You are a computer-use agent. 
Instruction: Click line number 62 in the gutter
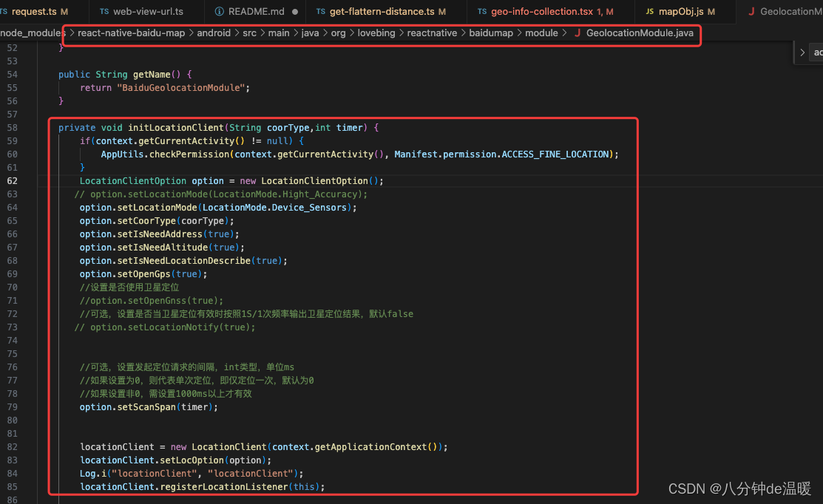click(12, 181)
